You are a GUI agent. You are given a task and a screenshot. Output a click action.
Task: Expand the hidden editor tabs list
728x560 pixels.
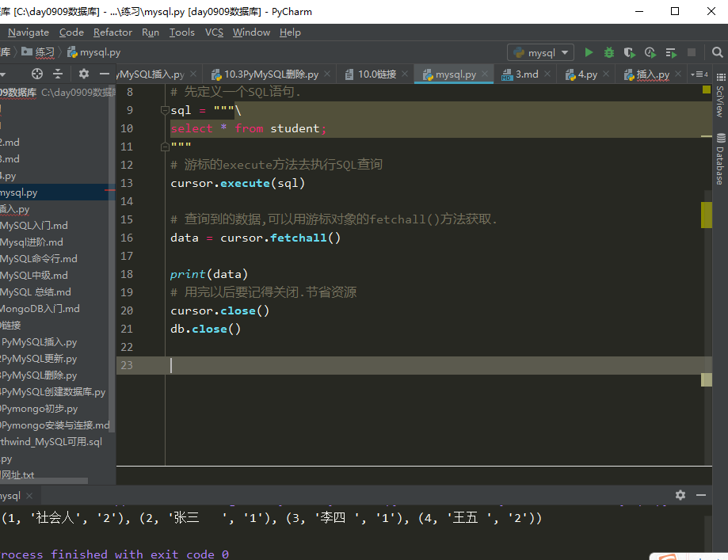point(698,74)
